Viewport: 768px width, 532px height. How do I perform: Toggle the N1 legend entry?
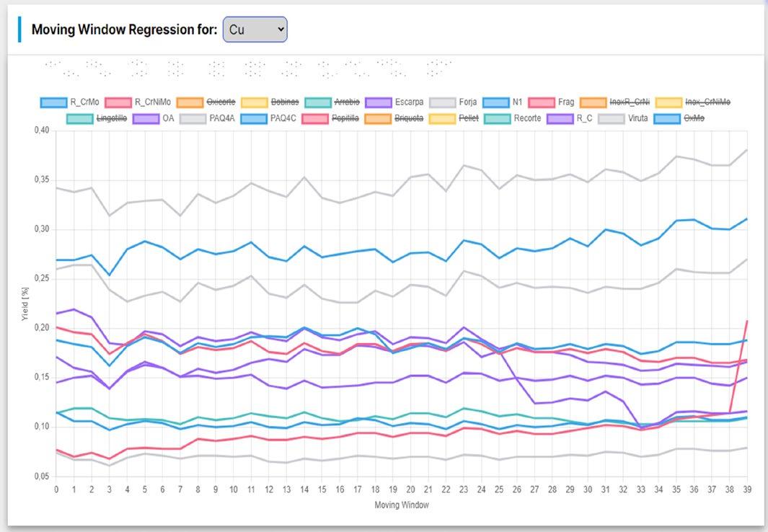click(x=503, y=102)
